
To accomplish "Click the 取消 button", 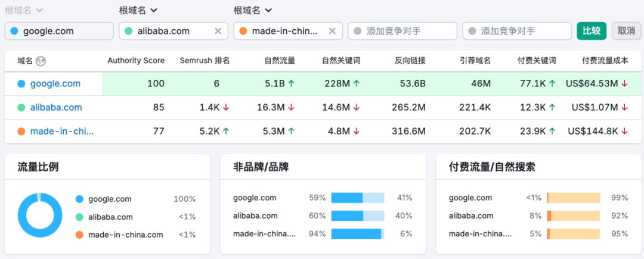I will [626, 31].
